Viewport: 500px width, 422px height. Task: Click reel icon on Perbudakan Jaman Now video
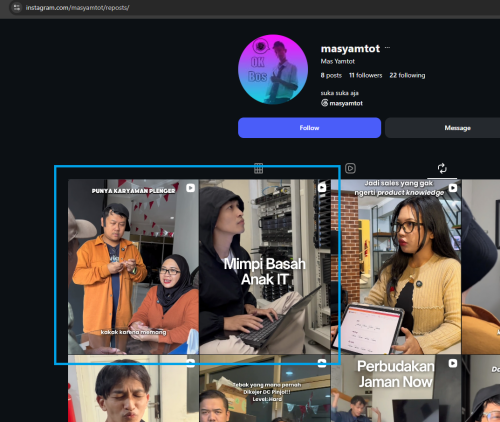pyautogui.click(x=453, y=363)
